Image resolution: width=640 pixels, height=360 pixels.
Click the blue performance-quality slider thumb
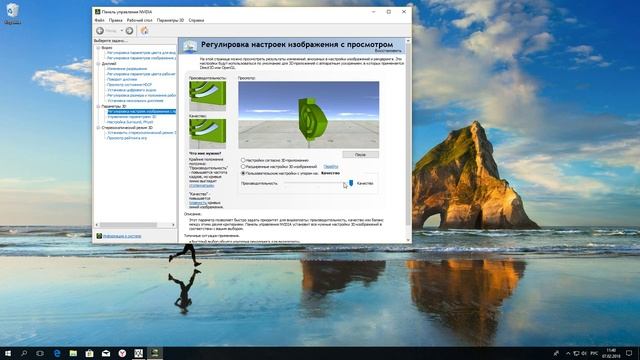point(351,183)
